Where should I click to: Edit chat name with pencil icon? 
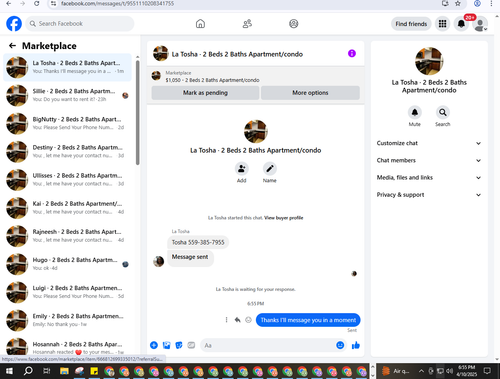pyautogui.click(x=270, y=169)
